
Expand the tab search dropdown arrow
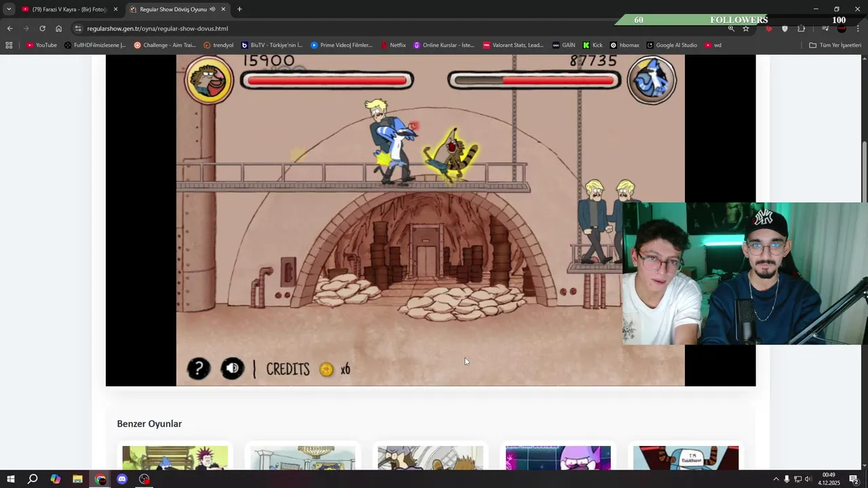[9, 9]
